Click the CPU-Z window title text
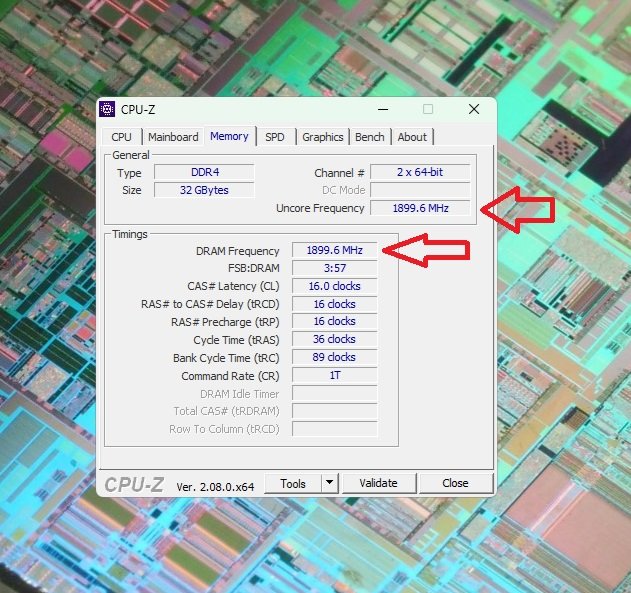 click(138, 109)
